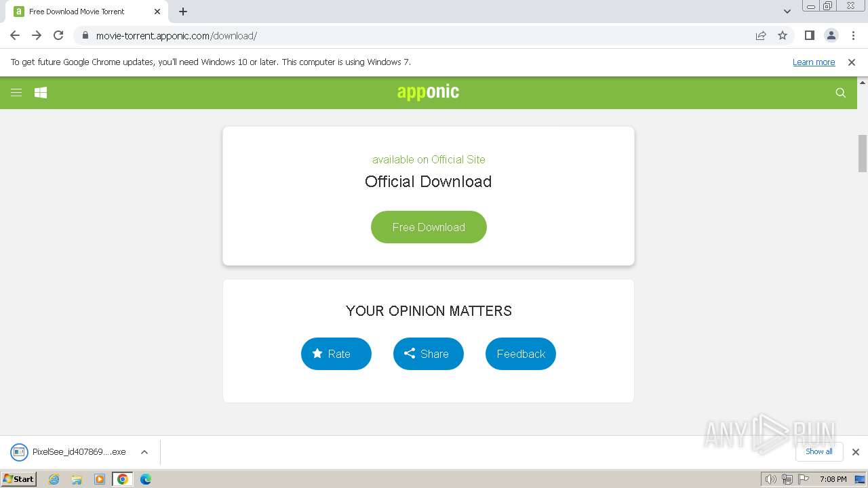
Task: Open the Chrome three-dot menu
Action: (x=853, y=36)
